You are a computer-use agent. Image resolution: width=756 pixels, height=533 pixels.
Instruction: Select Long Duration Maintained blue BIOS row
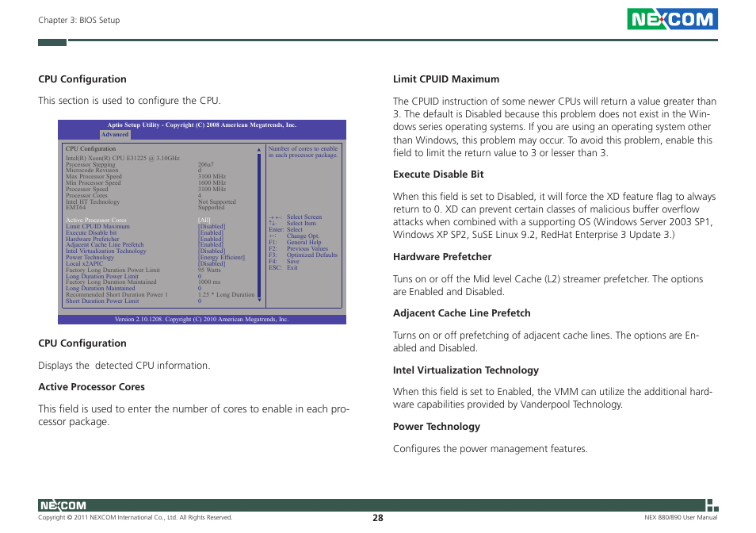coord(134,289)
